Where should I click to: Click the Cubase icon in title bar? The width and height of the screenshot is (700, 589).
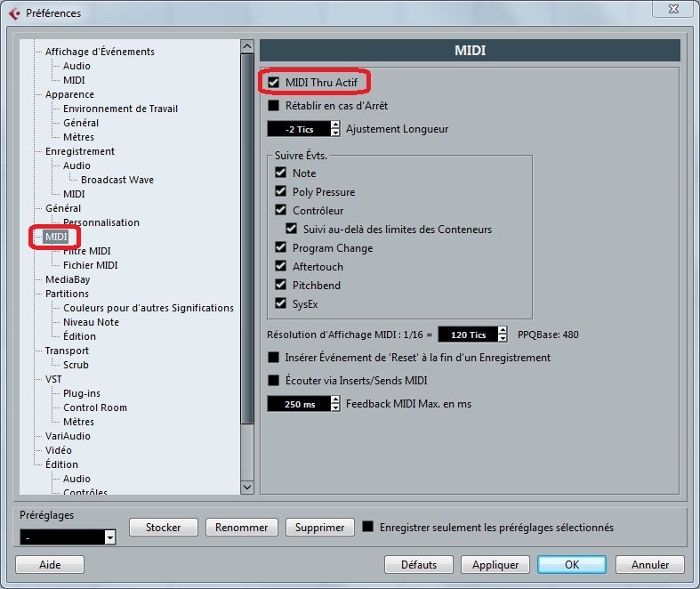[x=14, y=12]
